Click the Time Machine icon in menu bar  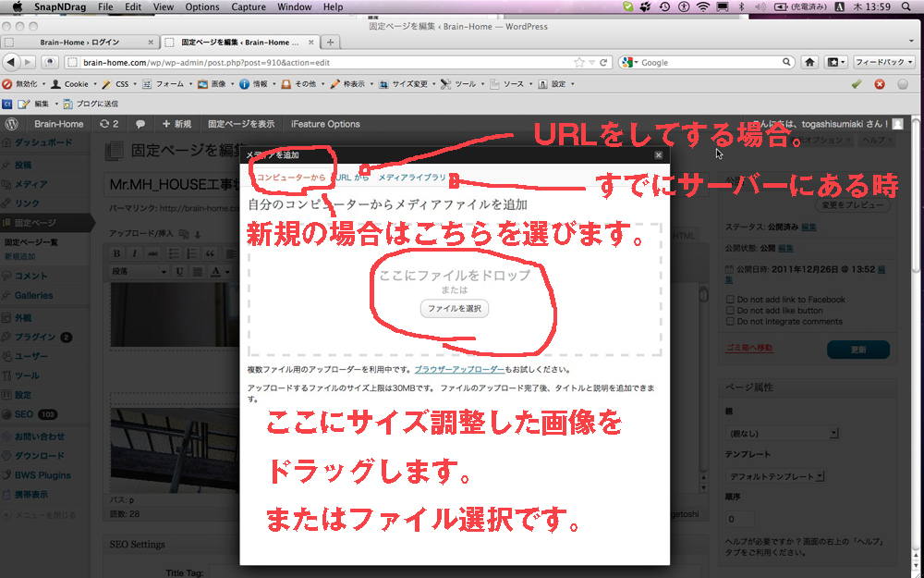pyautogui.click(x=664, y=7)
